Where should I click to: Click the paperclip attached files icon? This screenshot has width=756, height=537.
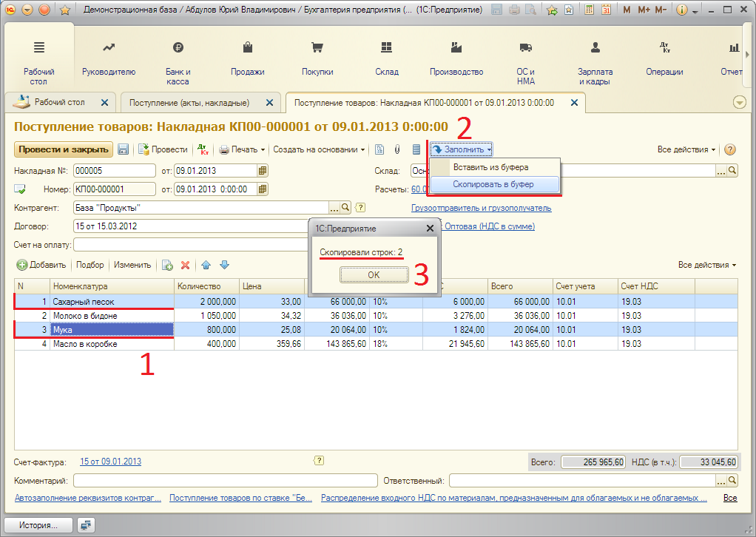click(x=397, y=149)
